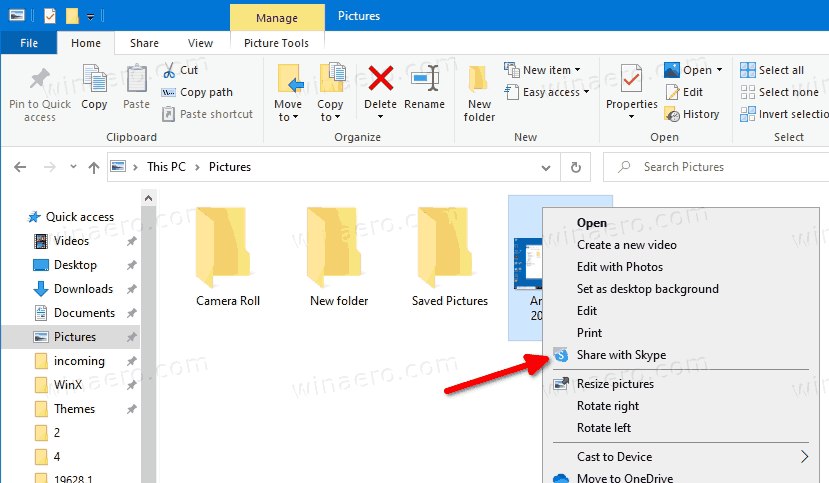The image size is (829, 483).
Task: Click the red Delete X icon
Action: 380,78
